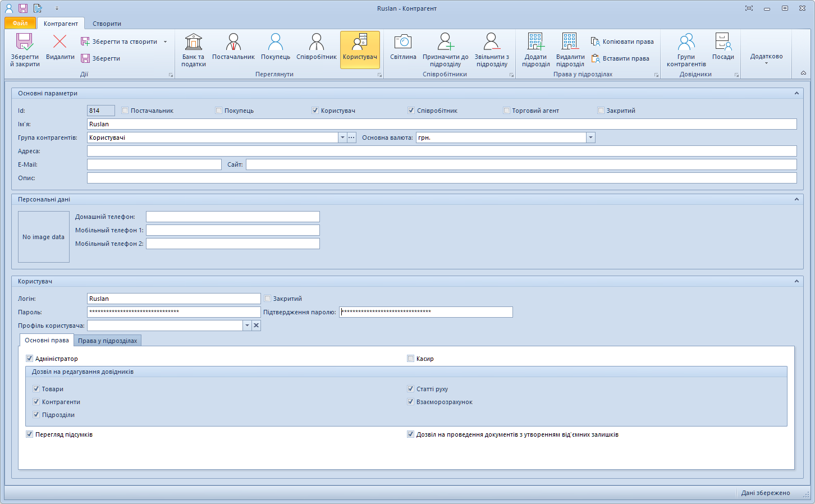Open the Групи контрагентів directory
815x504 pixels.
pyautogui.click(x=686, y=49)
